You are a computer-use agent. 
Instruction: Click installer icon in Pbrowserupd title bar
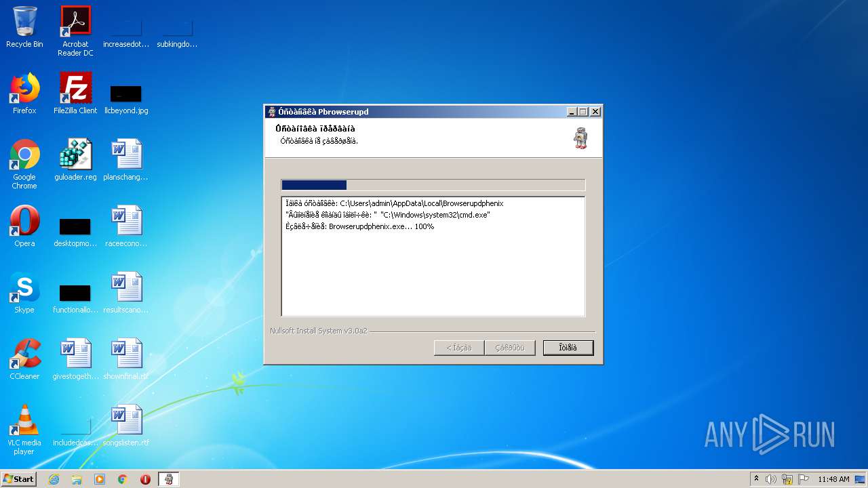(272, 112)
